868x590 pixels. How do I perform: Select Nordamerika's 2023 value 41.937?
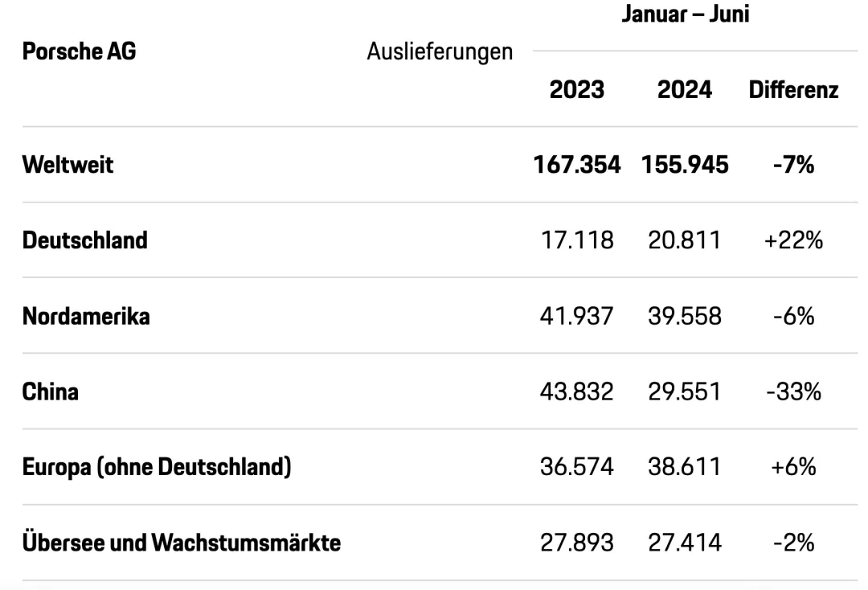click(x=576, y=316)
